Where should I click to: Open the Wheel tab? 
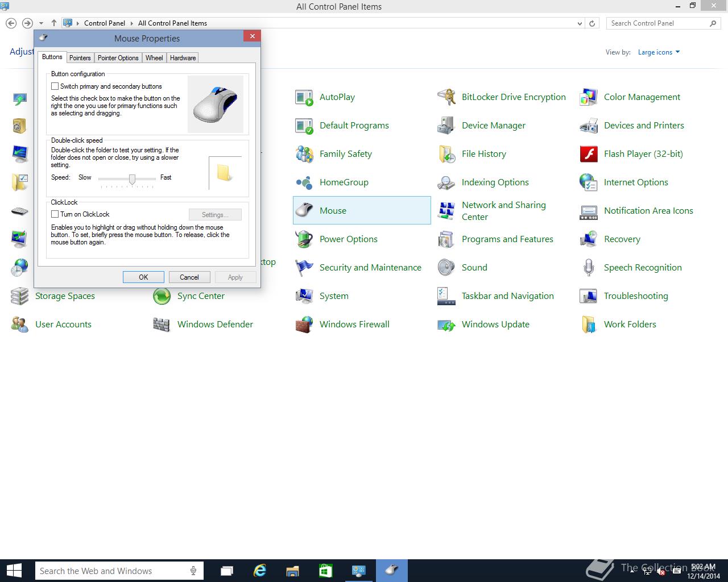[x=154, y=58]
